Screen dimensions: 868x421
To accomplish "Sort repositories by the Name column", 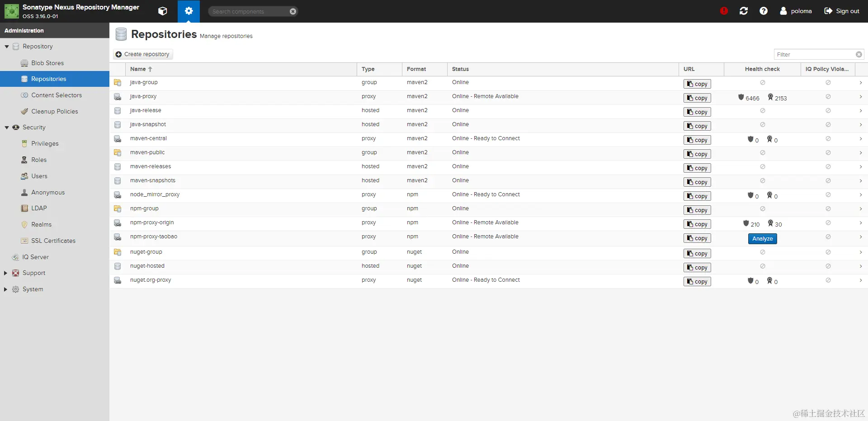I will click(x=241, y=69).
